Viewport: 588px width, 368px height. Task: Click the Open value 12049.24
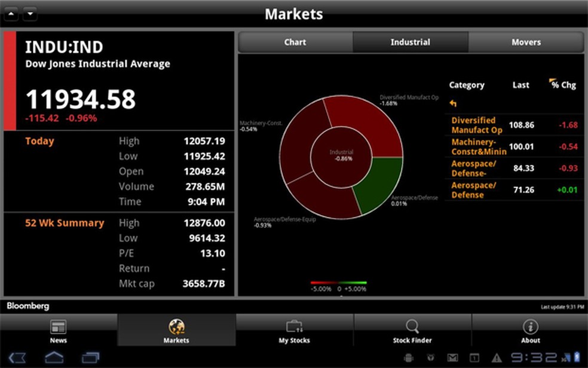tap(204, 171)
